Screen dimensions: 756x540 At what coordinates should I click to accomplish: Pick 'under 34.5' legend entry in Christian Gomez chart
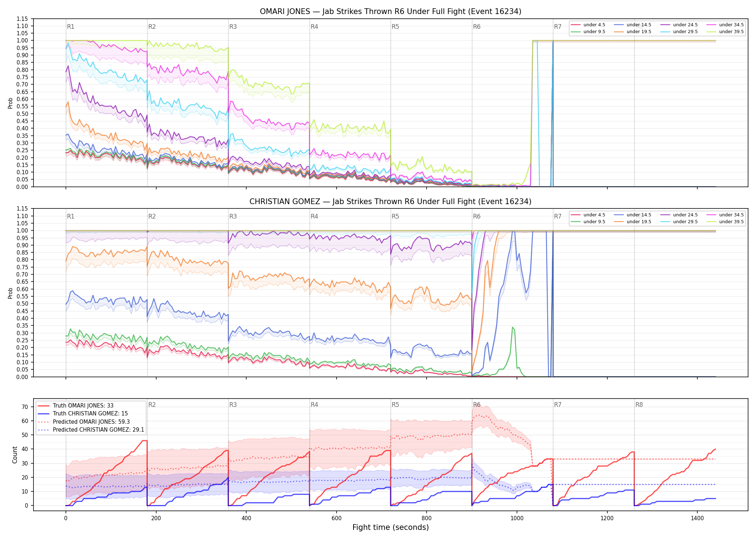[x=725, y=215]
